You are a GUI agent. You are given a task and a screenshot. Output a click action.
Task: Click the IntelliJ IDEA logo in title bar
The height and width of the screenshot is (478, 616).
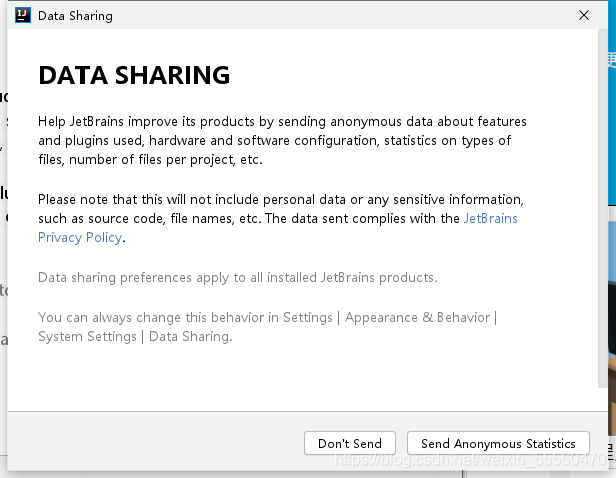click(x=23, y=15)
